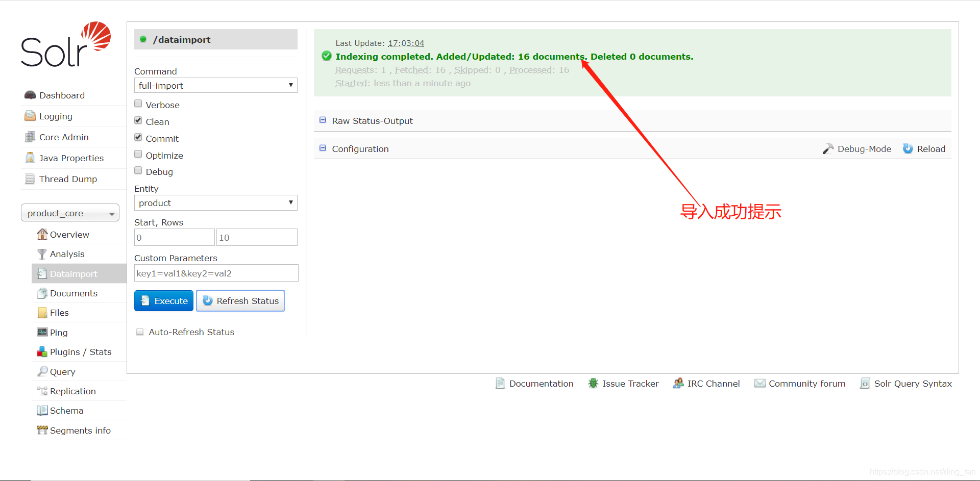980x481 pixels.
Task: Click the Ping monitor icon
Action: [42, 332]
